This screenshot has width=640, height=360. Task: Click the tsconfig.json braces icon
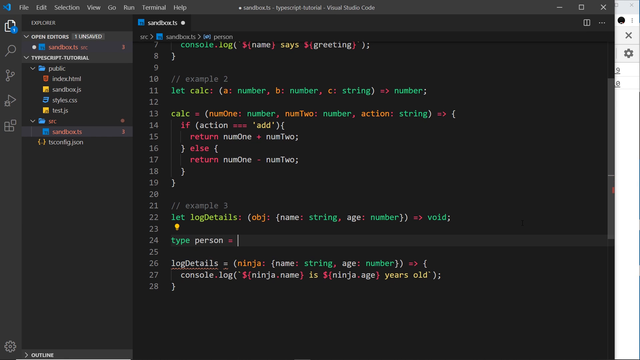coord(42,142)
